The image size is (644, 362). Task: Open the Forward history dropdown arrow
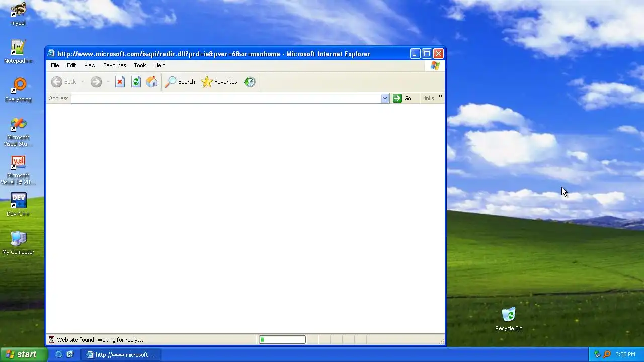[x=108, y=82]
